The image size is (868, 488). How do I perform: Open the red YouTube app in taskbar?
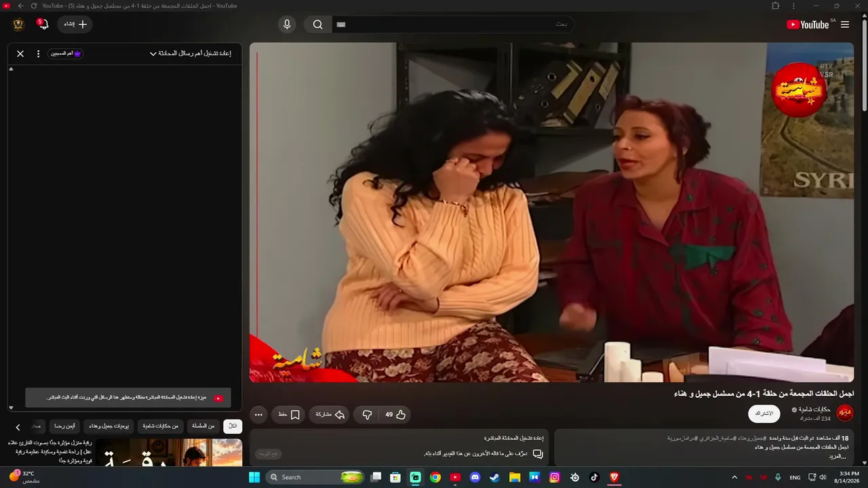[455, 477]
